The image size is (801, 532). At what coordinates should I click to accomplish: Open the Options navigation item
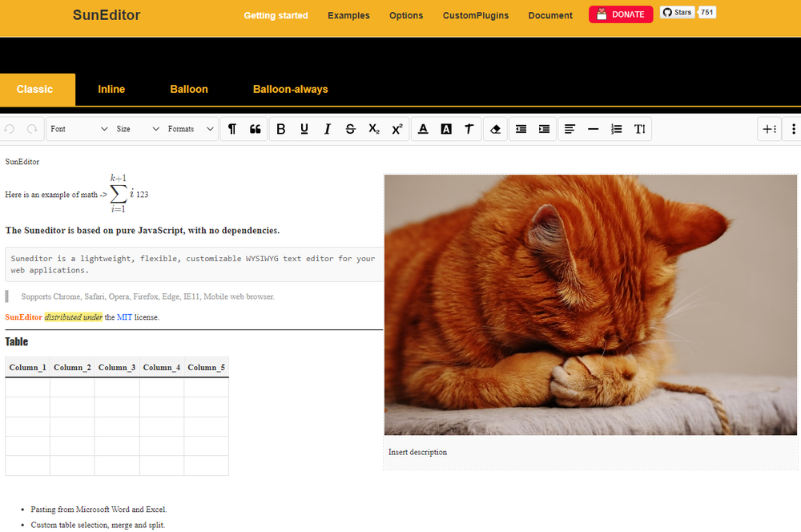coord(406,15)
